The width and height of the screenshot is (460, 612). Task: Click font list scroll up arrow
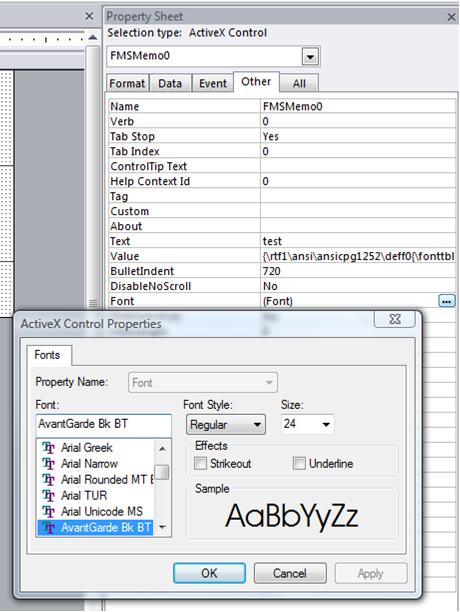[x=162, y=449]
